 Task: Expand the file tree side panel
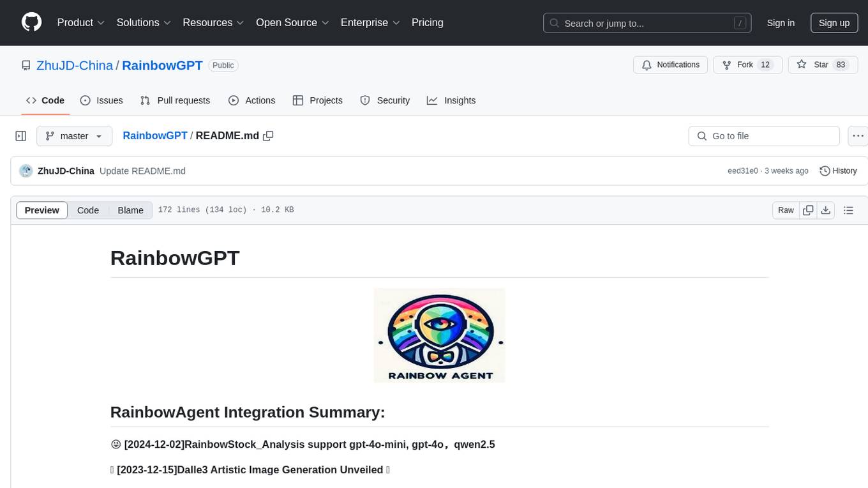point(20,136)
